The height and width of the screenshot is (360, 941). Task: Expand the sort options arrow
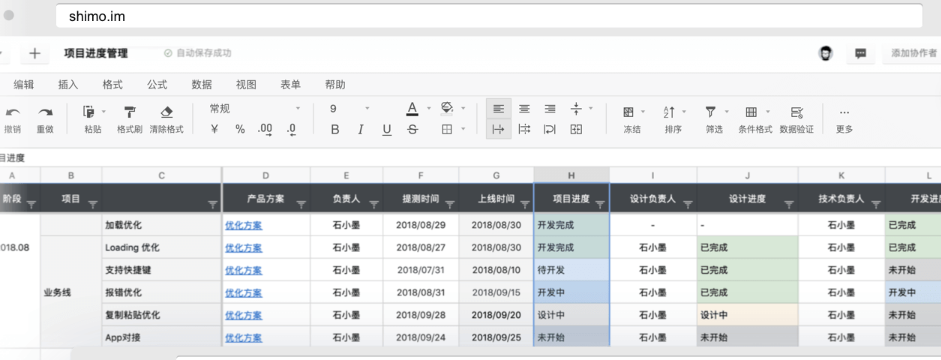click(x=684, y=112)
